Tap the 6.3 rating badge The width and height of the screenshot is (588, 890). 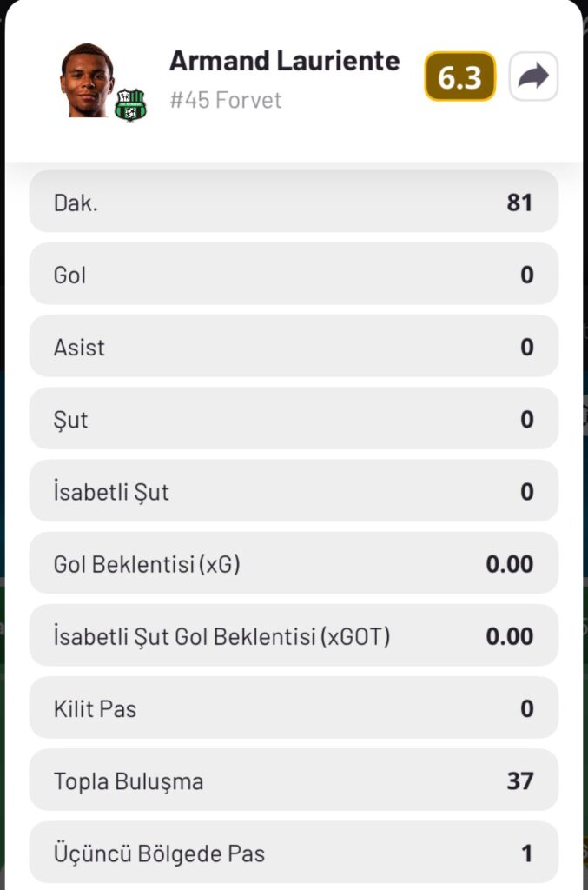(x=459, y=77)
